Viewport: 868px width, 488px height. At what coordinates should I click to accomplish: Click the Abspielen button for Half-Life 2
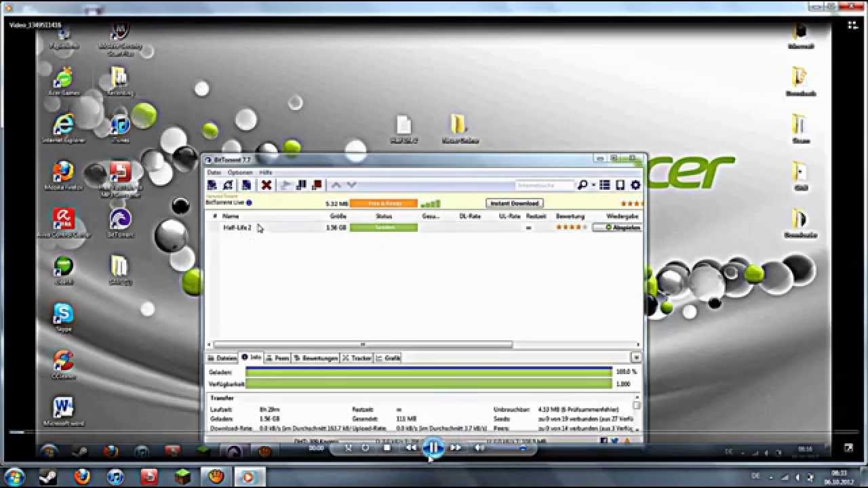(617, 228)
